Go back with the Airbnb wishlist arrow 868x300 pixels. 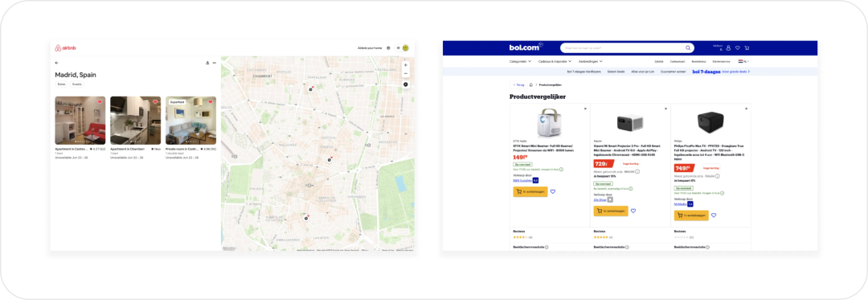pyautogui.click(x=56, y=63)
